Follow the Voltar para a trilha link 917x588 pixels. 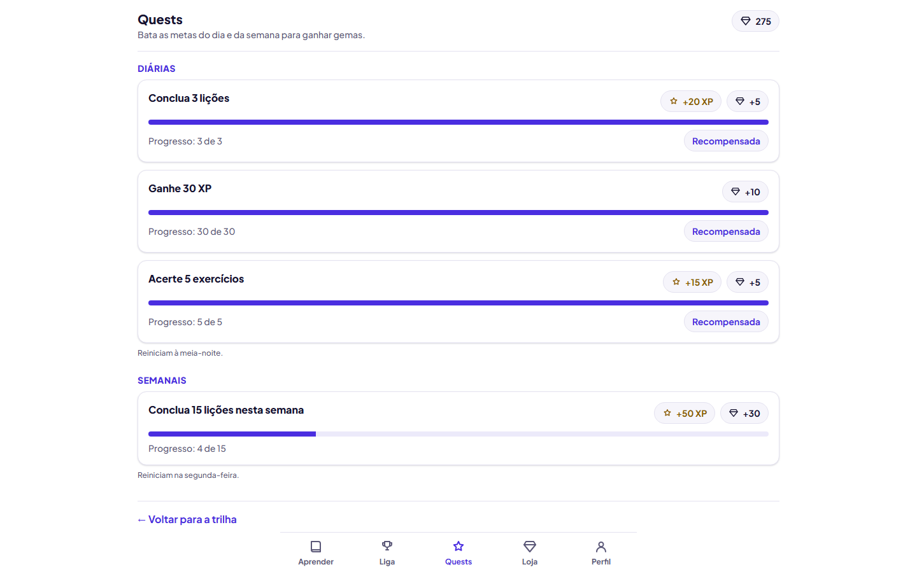pyautogui.click(x=187, y=519)
